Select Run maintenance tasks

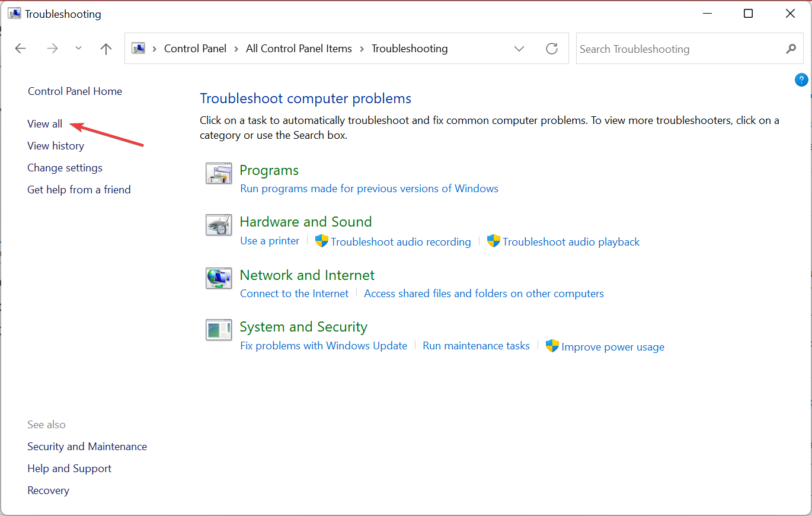[x=476, y=346]
